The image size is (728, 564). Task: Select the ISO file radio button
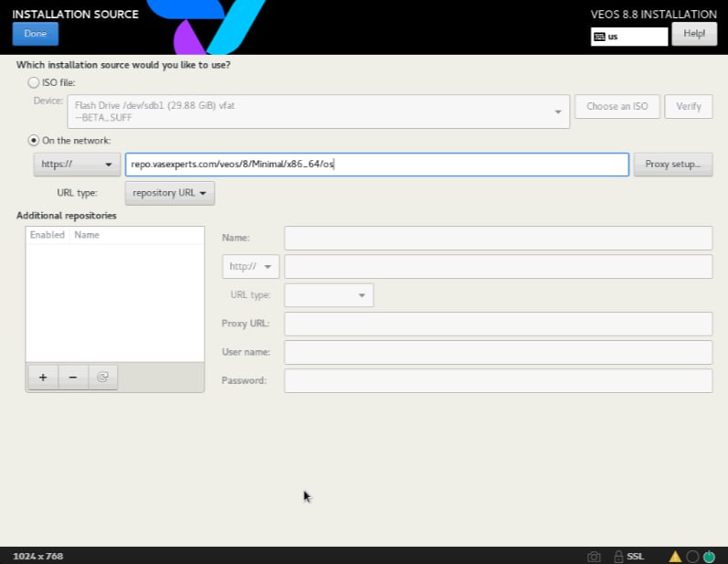(x=34, y=82)
